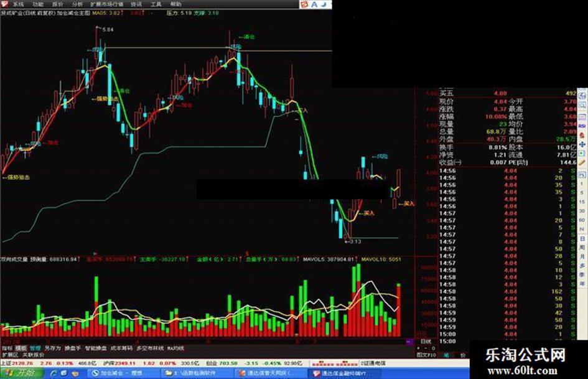588x379 pixels.
Task: Open the Windows 开始 Start button
Action: point(22,373)
